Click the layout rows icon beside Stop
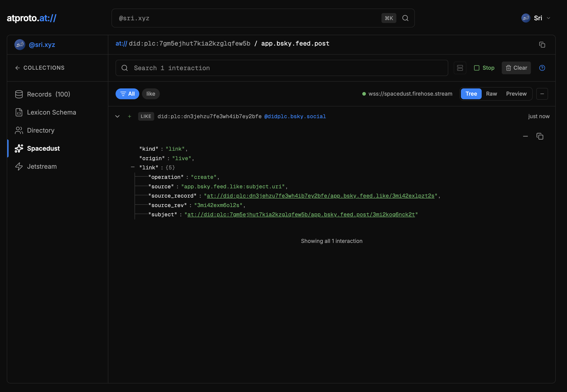Image resolution: width=567 pixels, height=392 pixels. [x=460, y=68]
